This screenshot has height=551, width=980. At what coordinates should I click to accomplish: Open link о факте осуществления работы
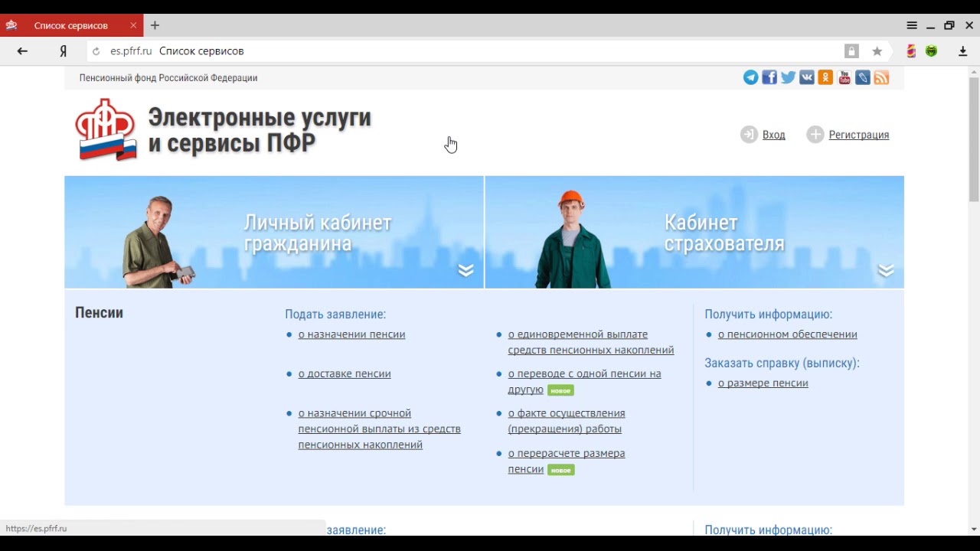pos(567,421)
